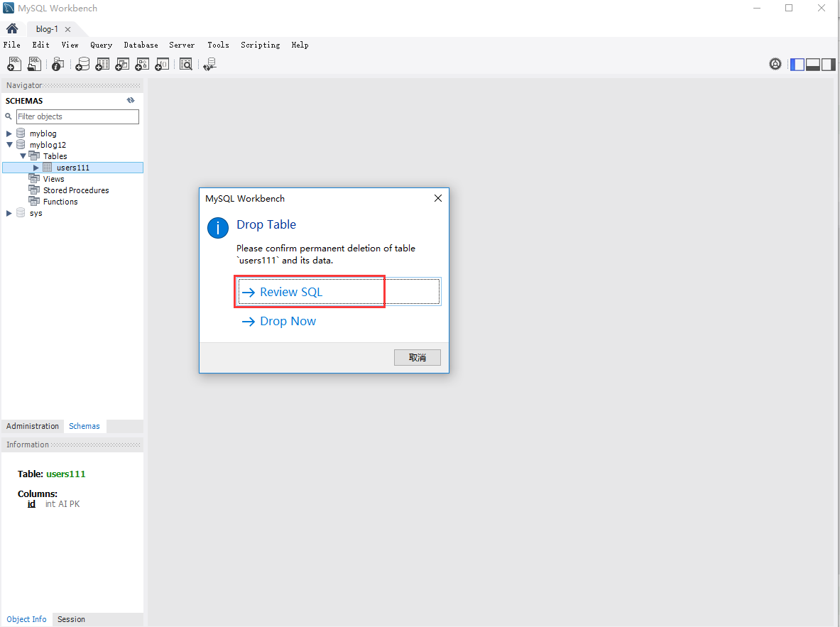This screenshot has height=627, width=840.
Task: Close the Drop Table dialog
Action: pos(437,198)
